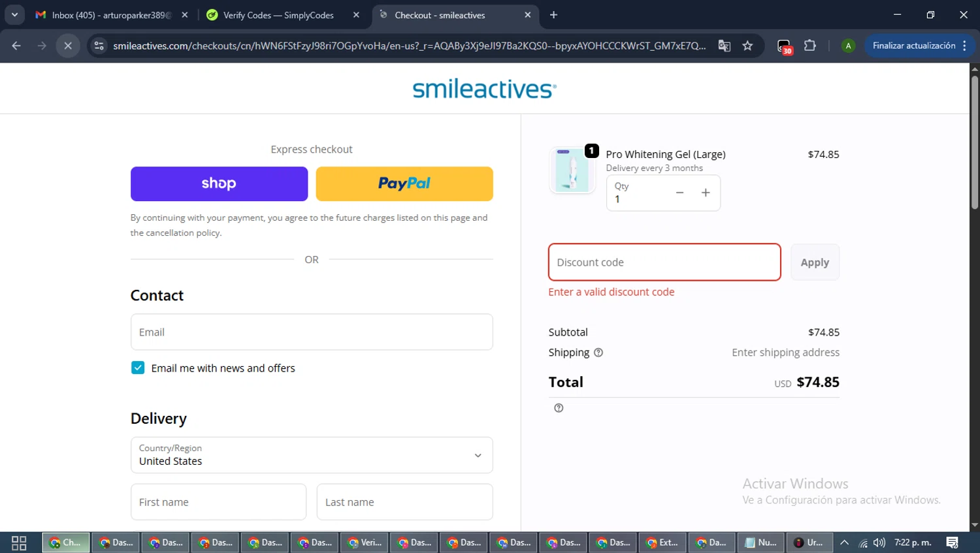Click the help icon below Total
The width and height of the screenshot is (980, 553).
pos(559,408)
